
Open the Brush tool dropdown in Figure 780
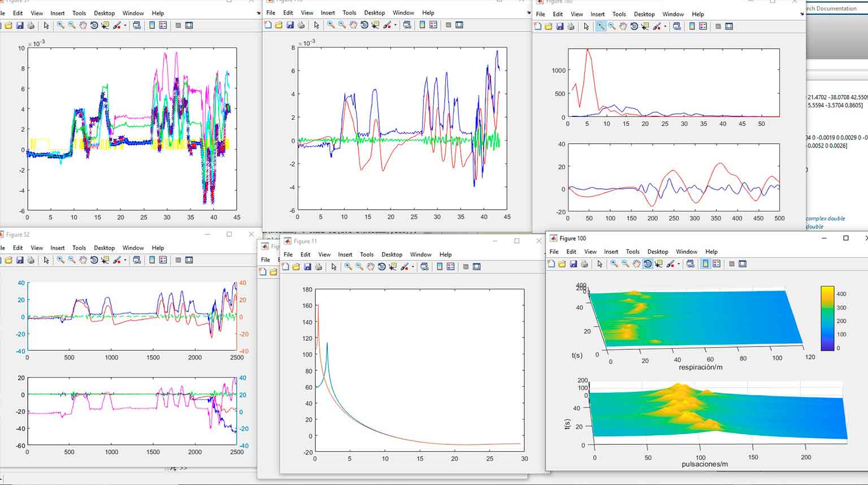pyautogui.click(x=665, y=26)
